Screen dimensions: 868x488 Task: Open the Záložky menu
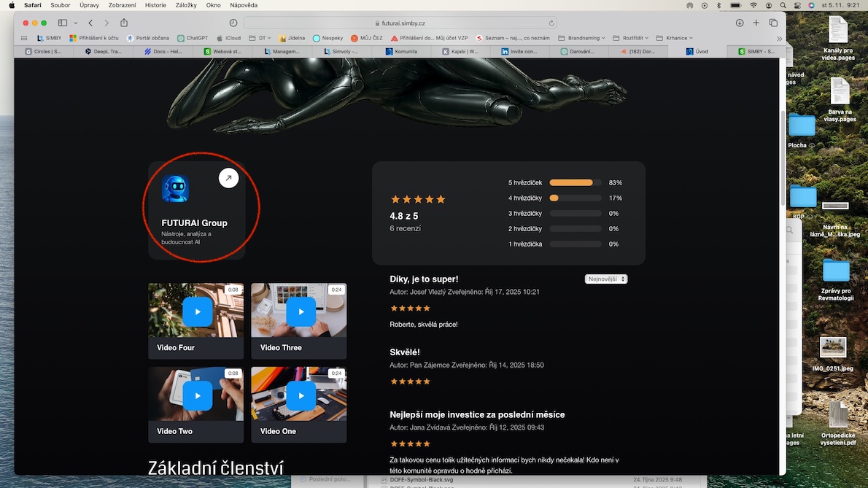click(x=186, y=5)
